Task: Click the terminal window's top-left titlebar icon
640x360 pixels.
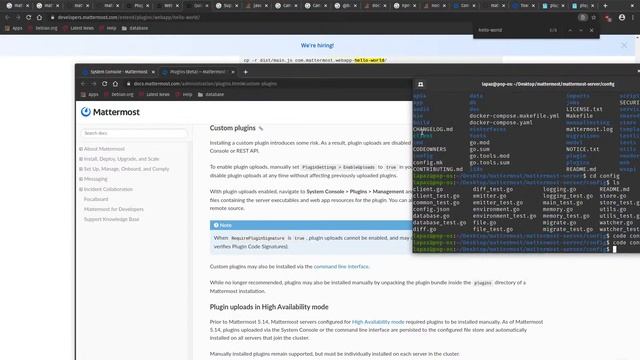Action: 420,84
